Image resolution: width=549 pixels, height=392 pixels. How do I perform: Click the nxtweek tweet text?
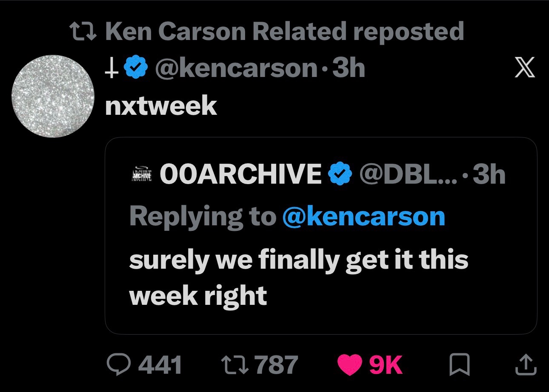161,105
